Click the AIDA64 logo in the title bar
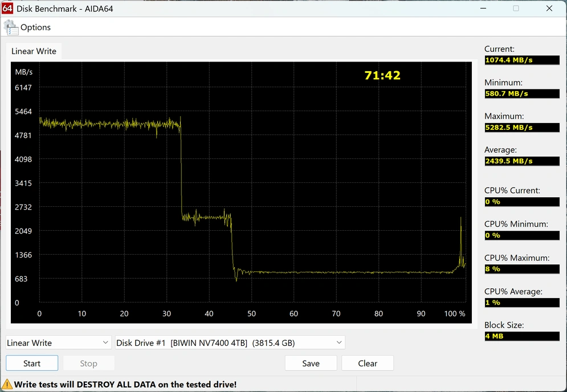The width and height of the screenshot is (567, 392). click(7, 9)
